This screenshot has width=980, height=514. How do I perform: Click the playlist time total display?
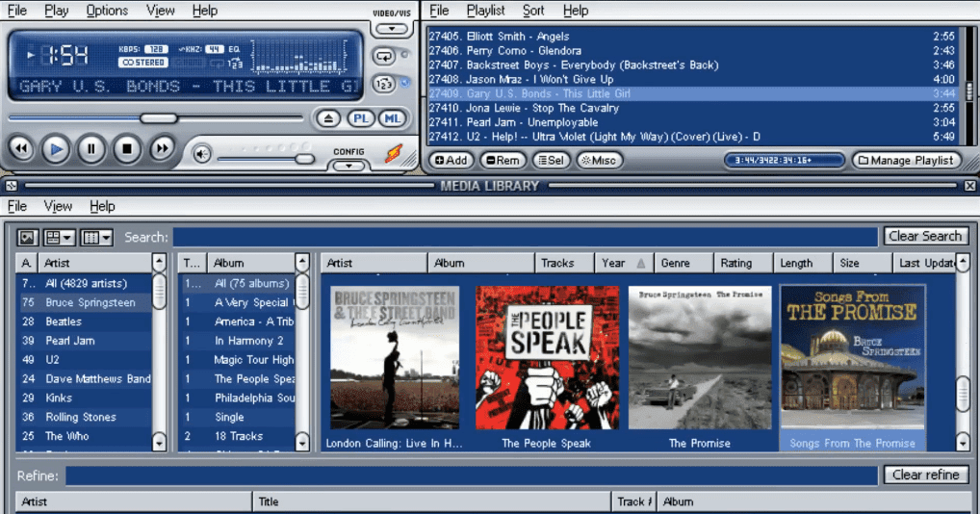coord(784,161)
